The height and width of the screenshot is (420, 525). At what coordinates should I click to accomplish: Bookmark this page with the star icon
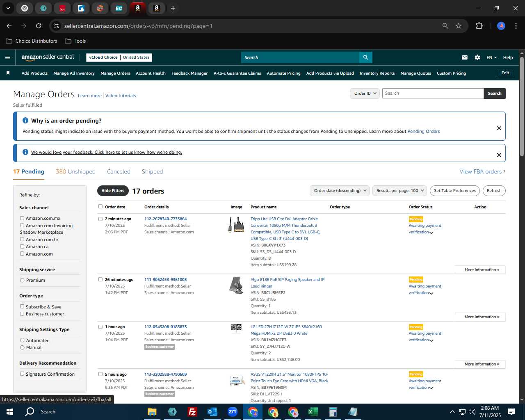tap(459, 26)
